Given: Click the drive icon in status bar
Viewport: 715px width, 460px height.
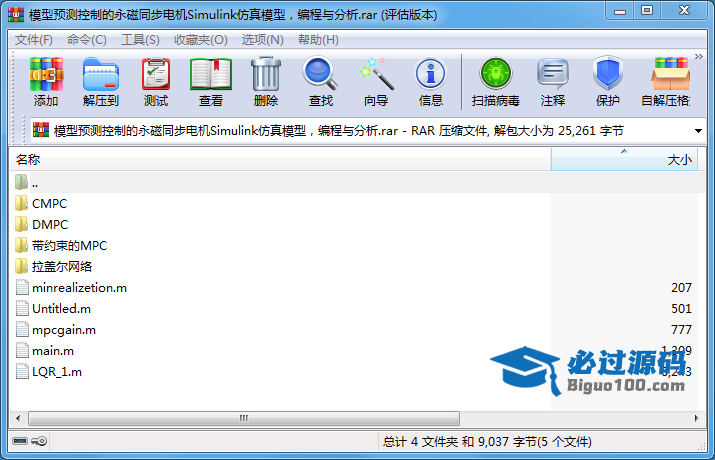Looking at the screenshot, I should click(x=20, y=441).
